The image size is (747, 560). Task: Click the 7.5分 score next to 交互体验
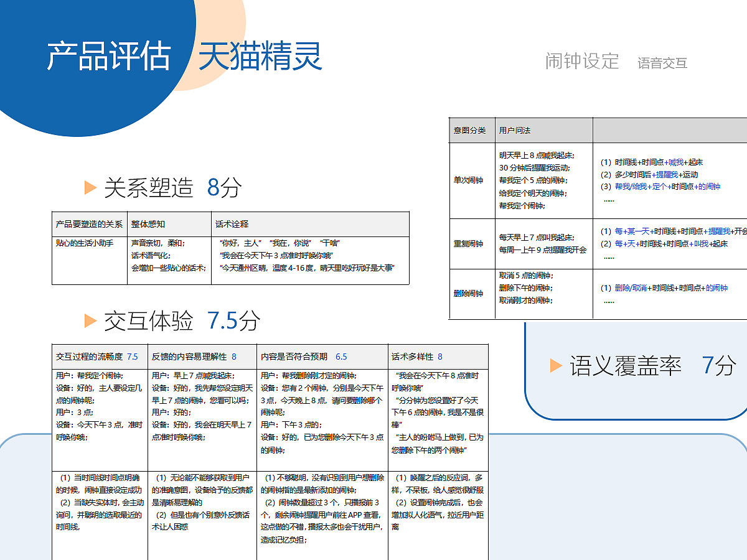233,321
